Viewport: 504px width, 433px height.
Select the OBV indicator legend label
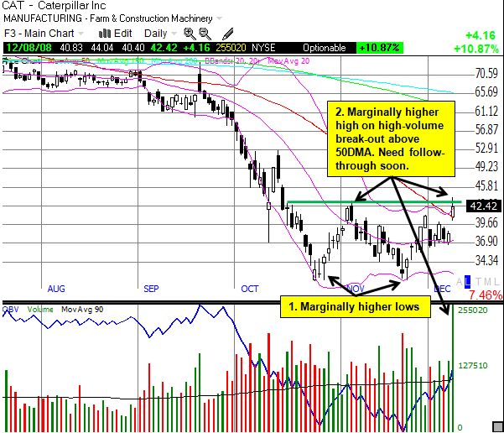tap(10, 310)
